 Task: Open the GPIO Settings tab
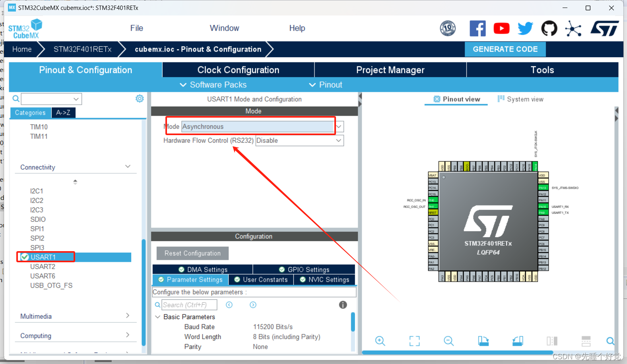(x=304, y=269)
